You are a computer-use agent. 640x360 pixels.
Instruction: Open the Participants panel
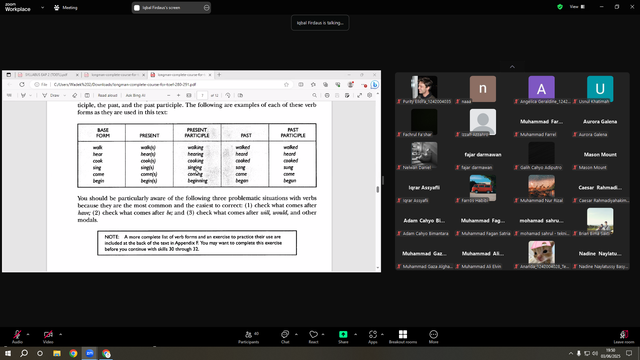pyautogui.click(x=249, y=337)
